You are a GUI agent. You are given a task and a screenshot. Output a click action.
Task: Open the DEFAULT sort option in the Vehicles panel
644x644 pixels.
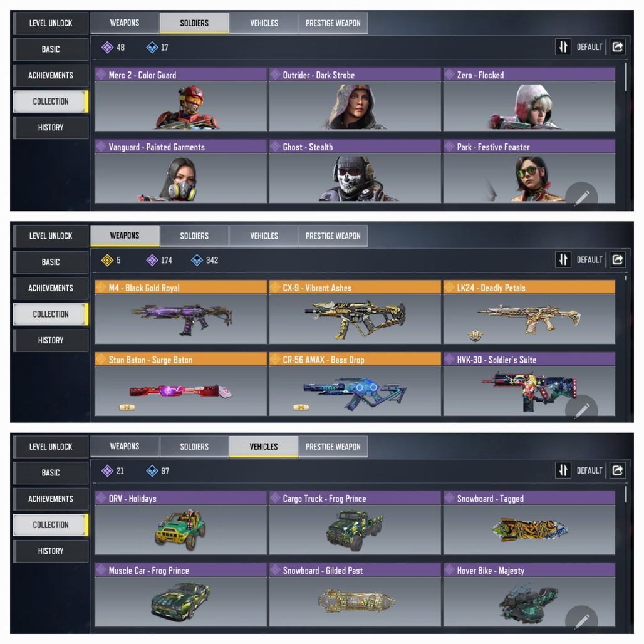point(589,470)
